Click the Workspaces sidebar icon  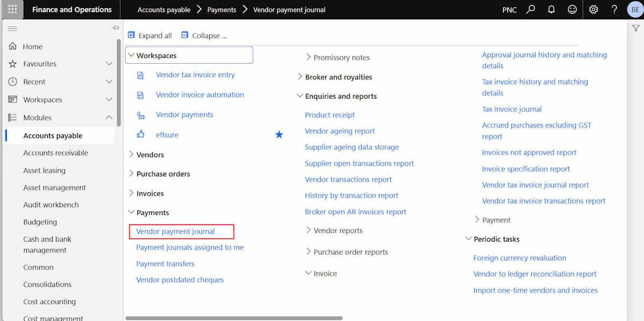[x=13, y=100]
